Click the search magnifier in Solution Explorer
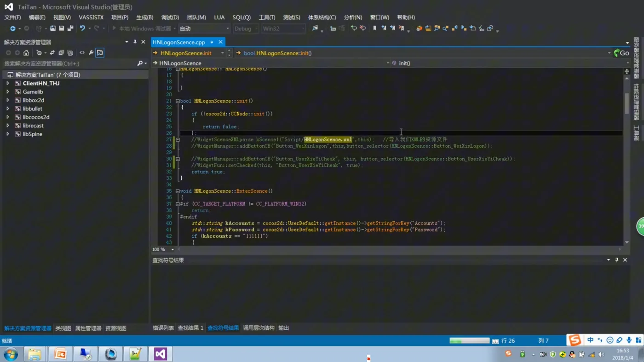 click(140, 63)
